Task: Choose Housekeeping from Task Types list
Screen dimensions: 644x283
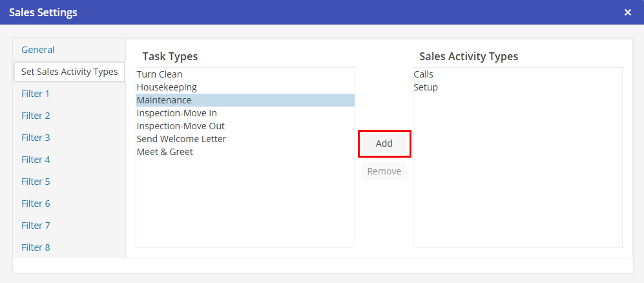Action: coord(167,87)
